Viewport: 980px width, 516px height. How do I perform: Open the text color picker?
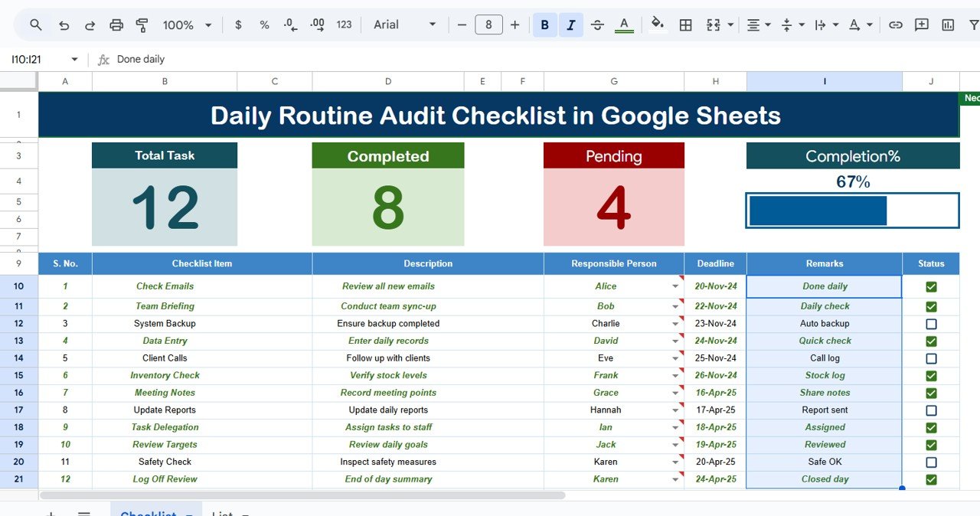[x=624, y=25]
